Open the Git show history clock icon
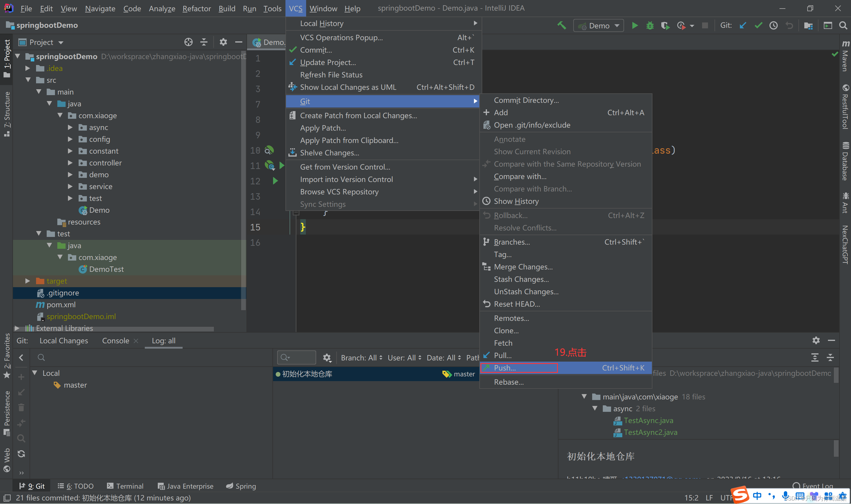Screen dimensions: 851x504 tap(773, 25)
